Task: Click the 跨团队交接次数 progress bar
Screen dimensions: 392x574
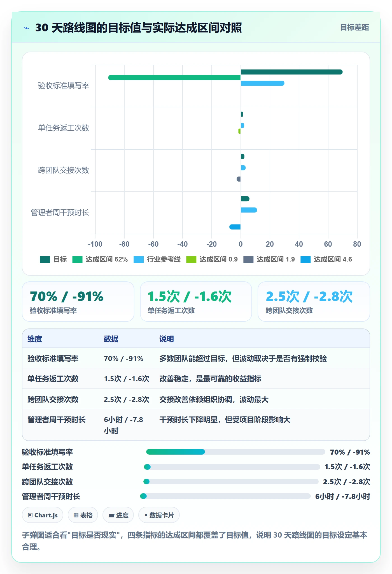Action: tap(231, 482)
